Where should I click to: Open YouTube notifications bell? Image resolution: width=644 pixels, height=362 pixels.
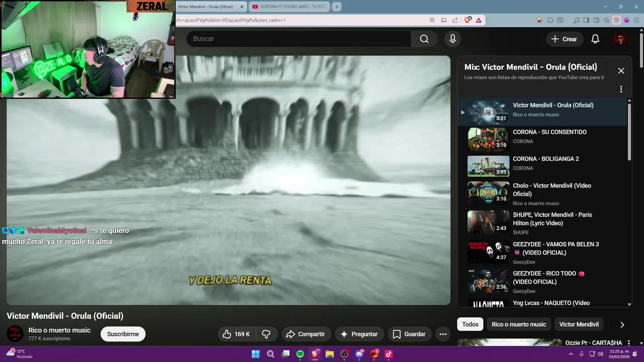click(x=595, y=39)
